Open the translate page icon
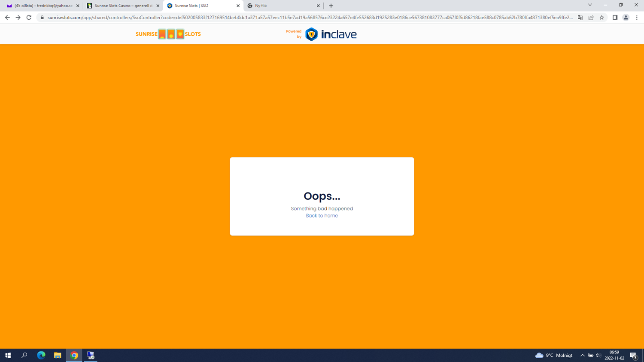The height and width of the screenshot is (362, 644). 580,18
